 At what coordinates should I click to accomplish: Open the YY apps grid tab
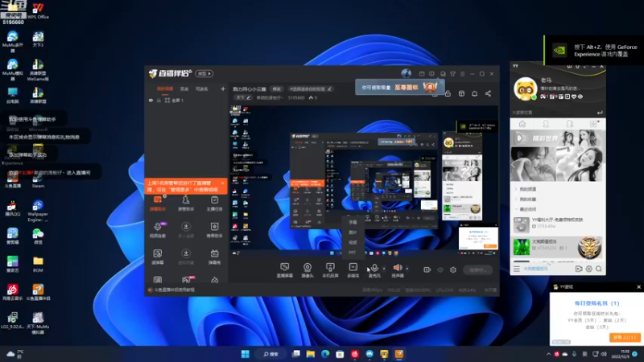[x=593, y=124]
